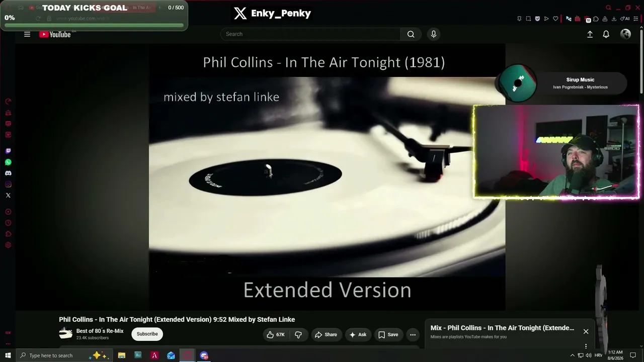Click the heart bookmark icon in toolbar
644x362 pixels.
click(x=555, y=19)
